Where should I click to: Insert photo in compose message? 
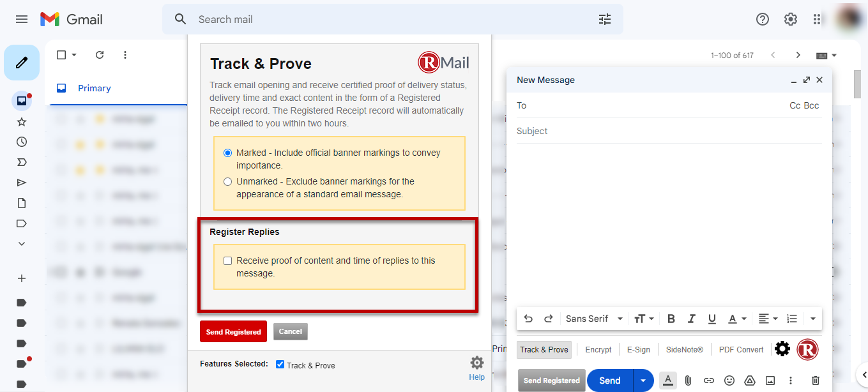[770, 381]
